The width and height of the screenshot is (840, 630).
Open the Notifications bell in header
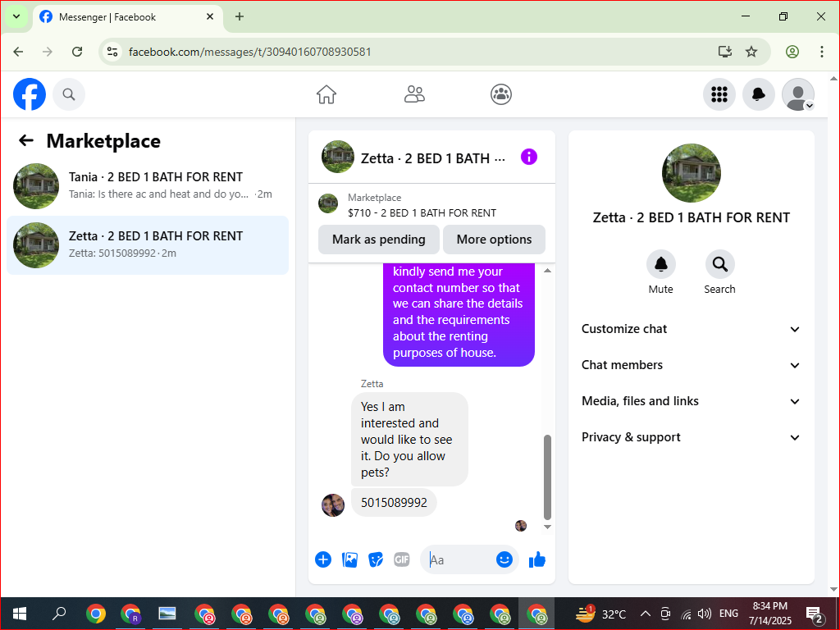point(759,94)
